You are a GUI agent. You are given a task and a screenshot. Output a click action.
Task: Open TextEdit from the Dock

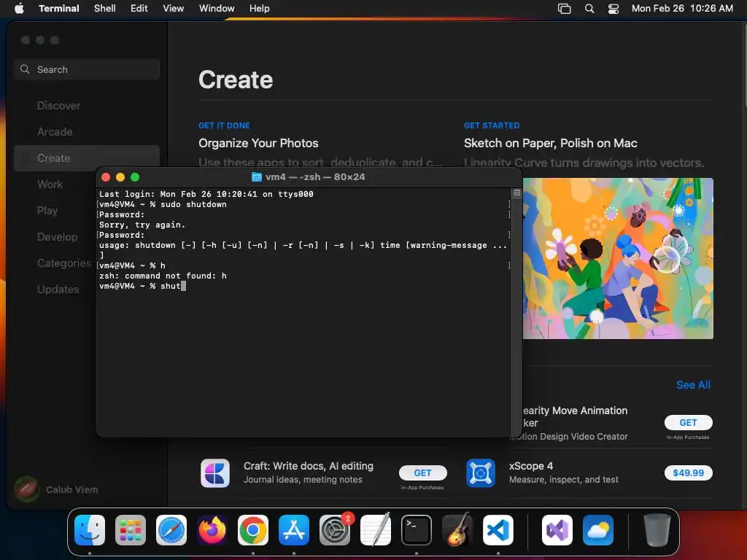pos(376,530)
